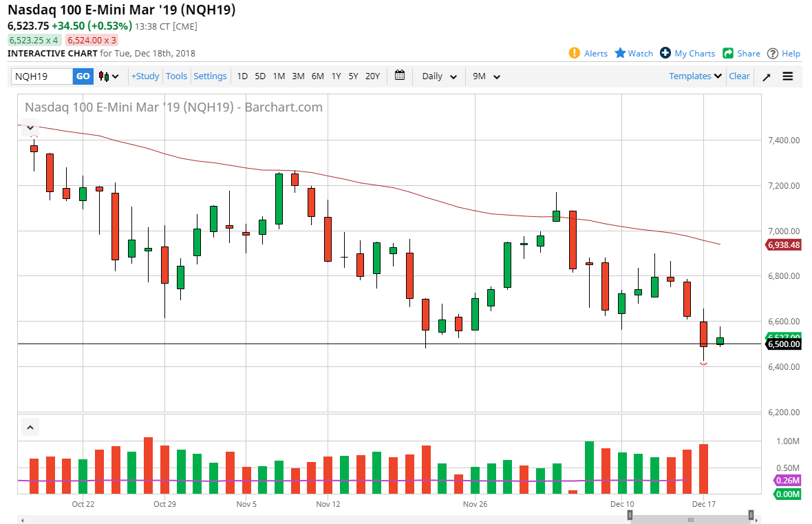The image size is (812, 524).
Task: Collapse the main chart annotation arrow
Action: [30, 127]
